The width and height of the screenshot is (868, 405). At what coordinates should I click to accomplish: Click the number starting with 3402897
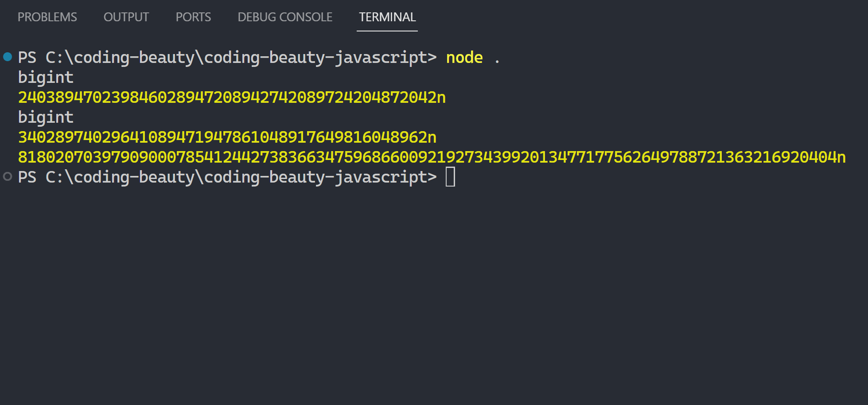tap(227, 137)
